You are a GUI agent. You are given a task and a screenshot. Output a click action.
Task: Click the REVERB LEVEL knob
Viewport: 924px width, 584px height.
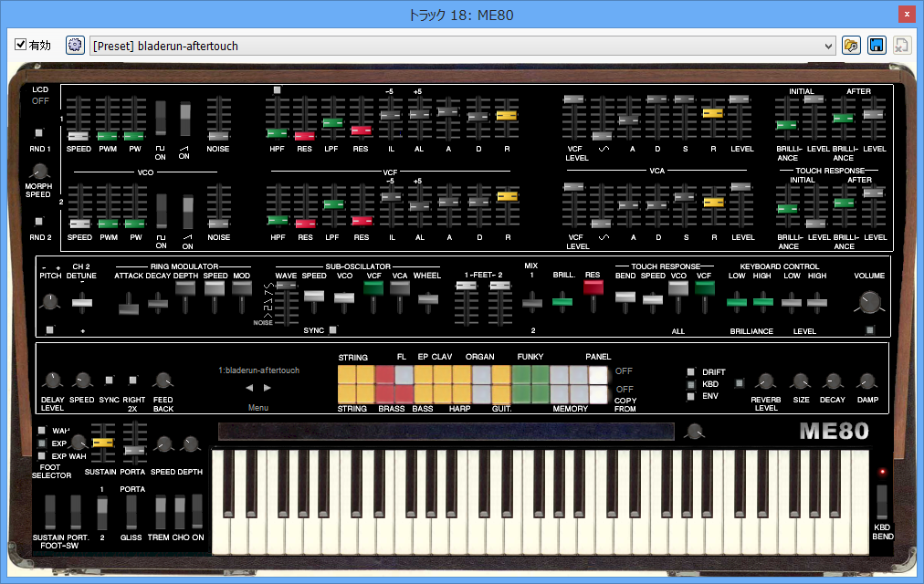pyautogui.click(x=765, y=381)
